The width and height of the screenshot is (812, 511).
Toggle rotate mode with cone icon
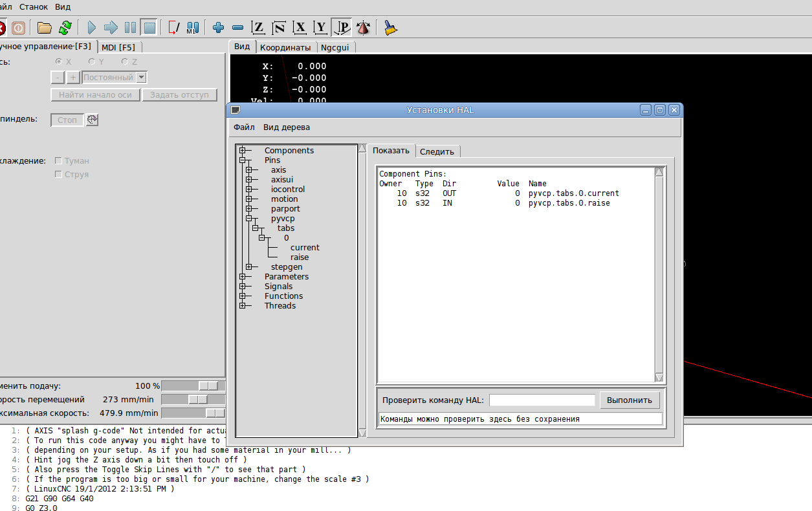tap(363, 27)
